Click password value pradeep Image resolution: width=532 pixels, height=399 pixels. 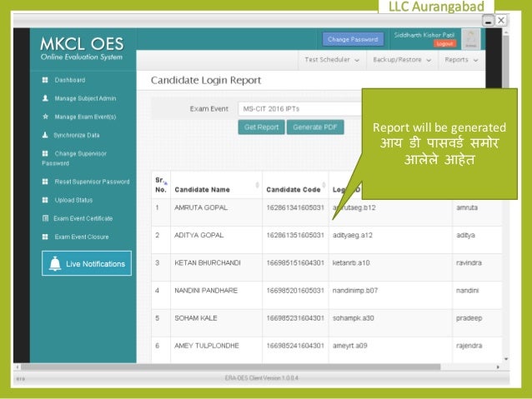[469, 318]
